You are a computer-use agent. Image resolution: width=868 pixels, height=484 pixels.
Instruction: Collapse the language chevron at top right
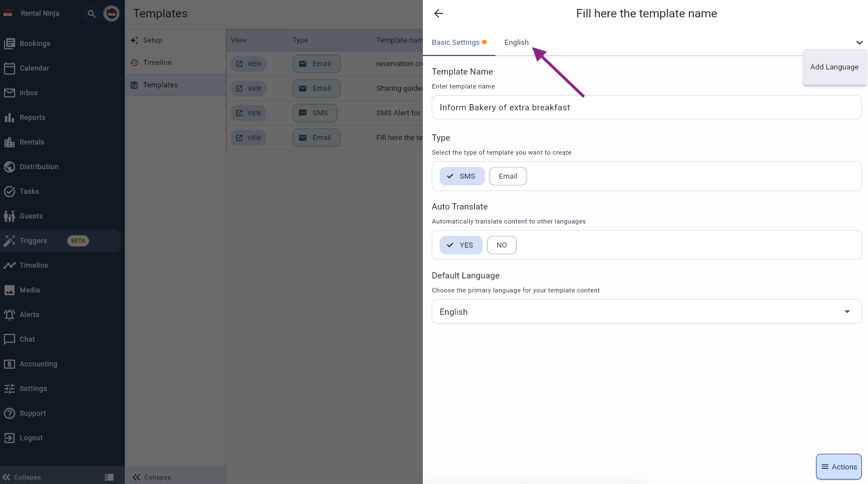pos(859,43)
